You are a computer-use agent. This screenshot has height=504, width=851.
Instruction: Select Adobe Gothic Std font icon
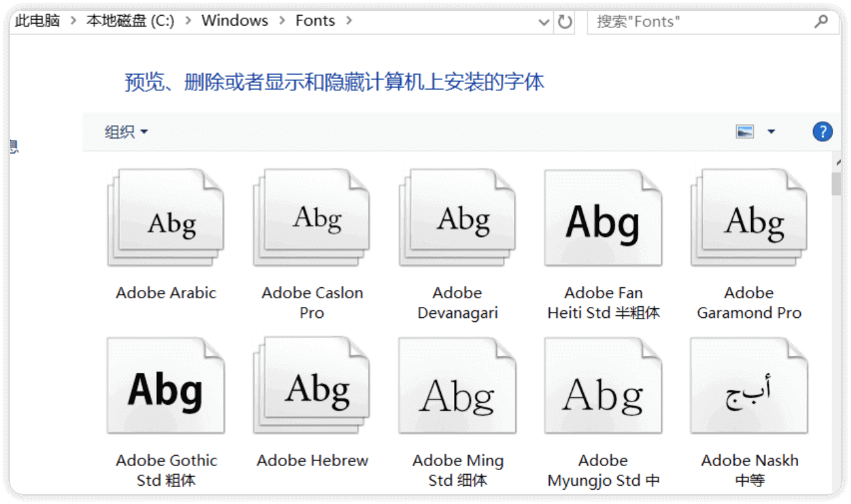[x=166, y=386]
